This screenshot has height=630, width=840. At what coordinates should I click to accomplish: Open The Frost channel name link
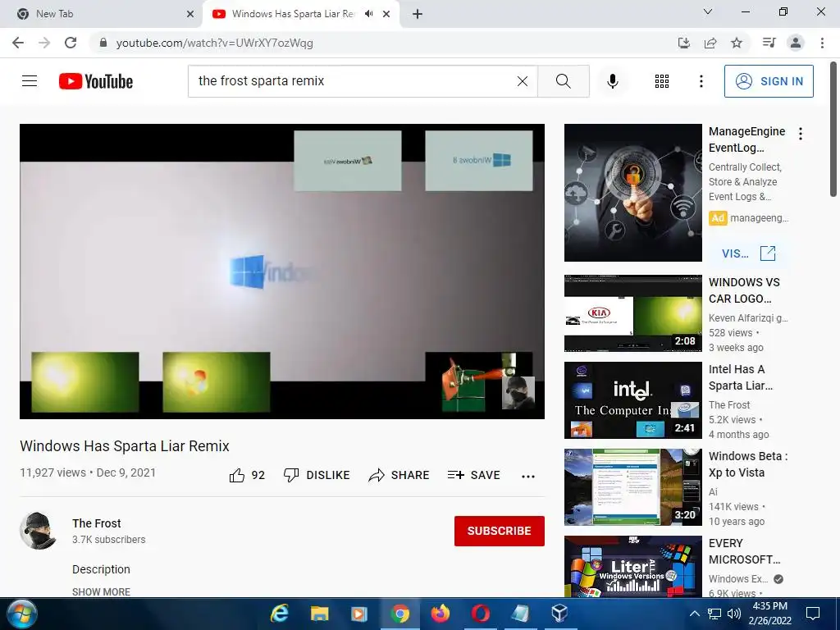[x=97, y=523]
